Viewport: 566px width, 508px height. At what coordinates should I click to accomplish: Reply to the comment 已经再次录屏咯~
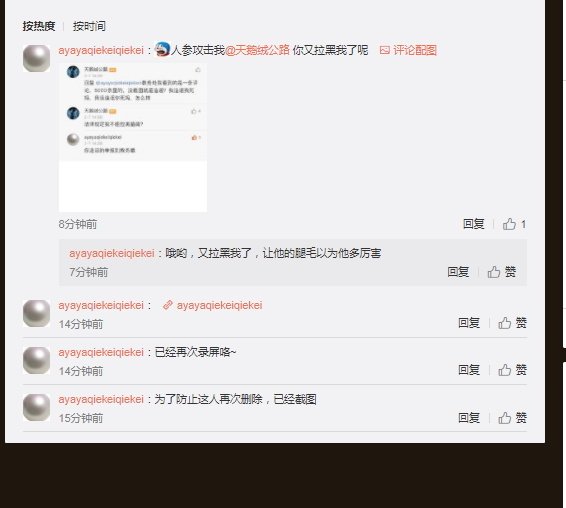[x=469, y=370]
